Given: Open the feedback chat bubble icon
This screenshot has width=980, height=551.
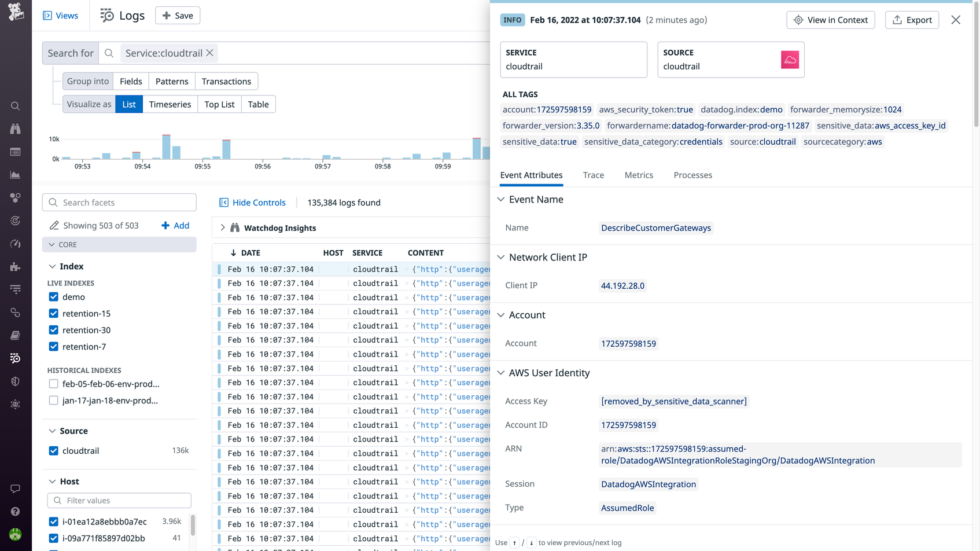Looking at the screenshot, I should (x=16, y=489).
